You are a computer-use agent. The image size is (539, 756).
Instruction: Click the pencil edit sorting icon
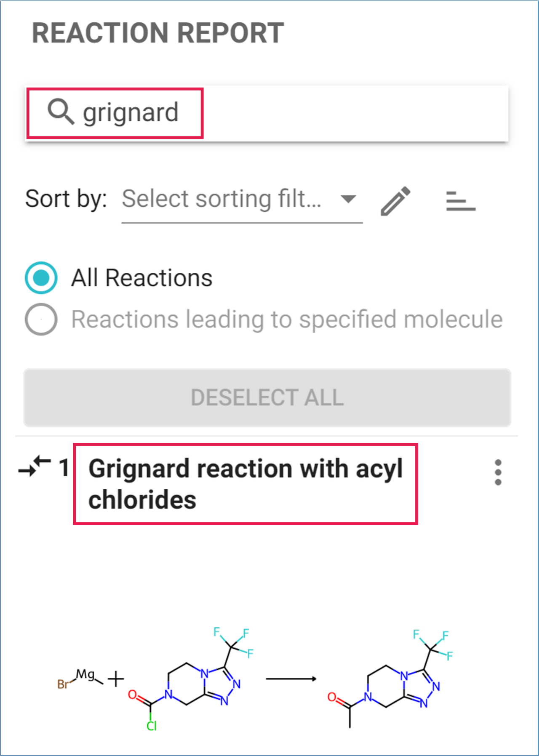point(395,201)
